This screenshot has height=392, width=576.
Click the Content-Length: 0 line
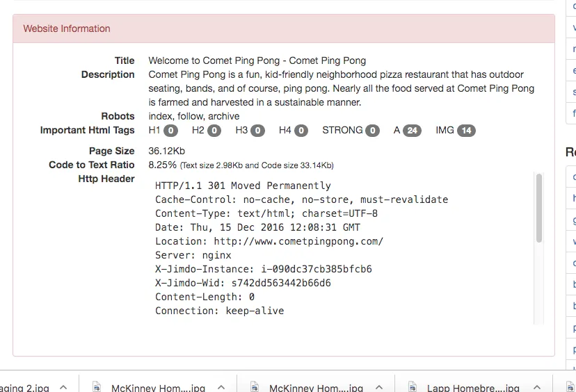[205, 297]
